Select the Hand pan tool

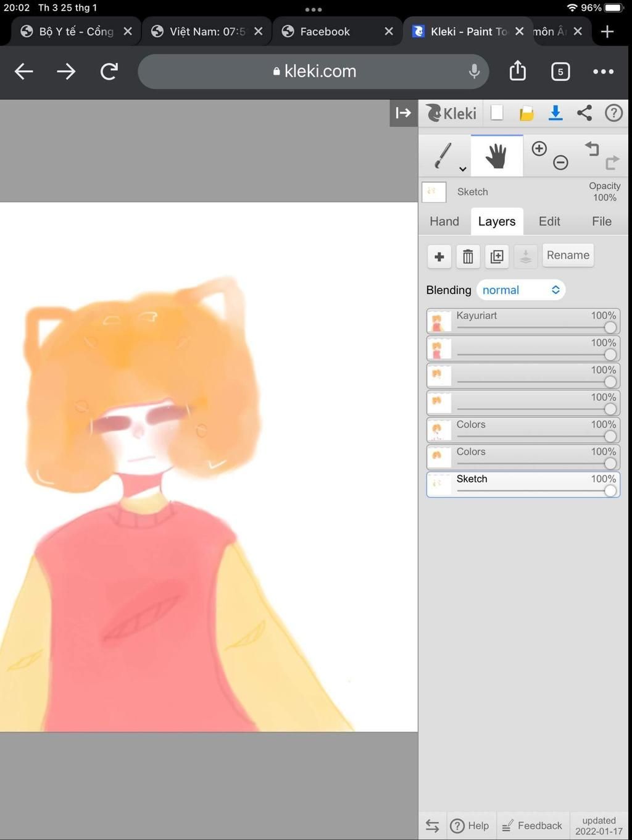click(x=496, y=155)
